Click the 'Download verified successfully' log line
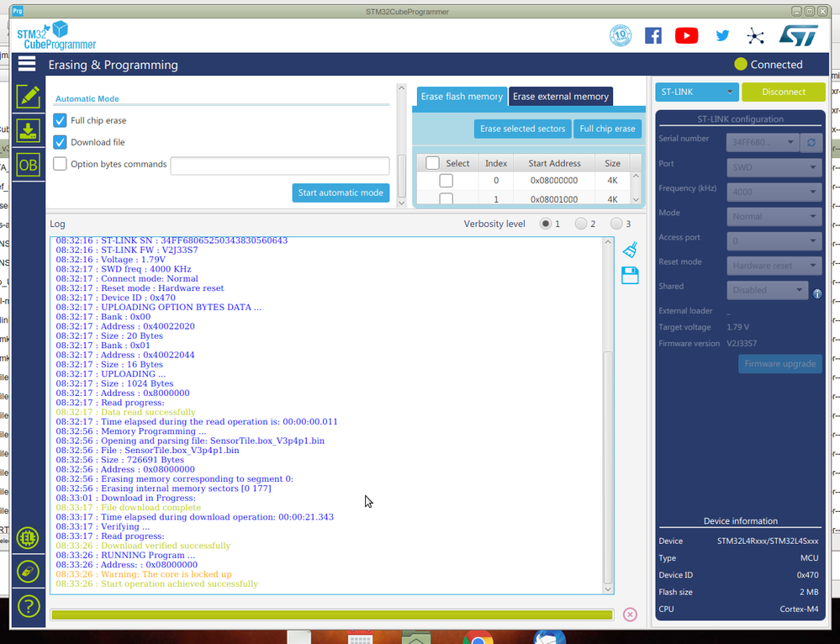This screenshot has height=644, width=840. coord(143,546)
